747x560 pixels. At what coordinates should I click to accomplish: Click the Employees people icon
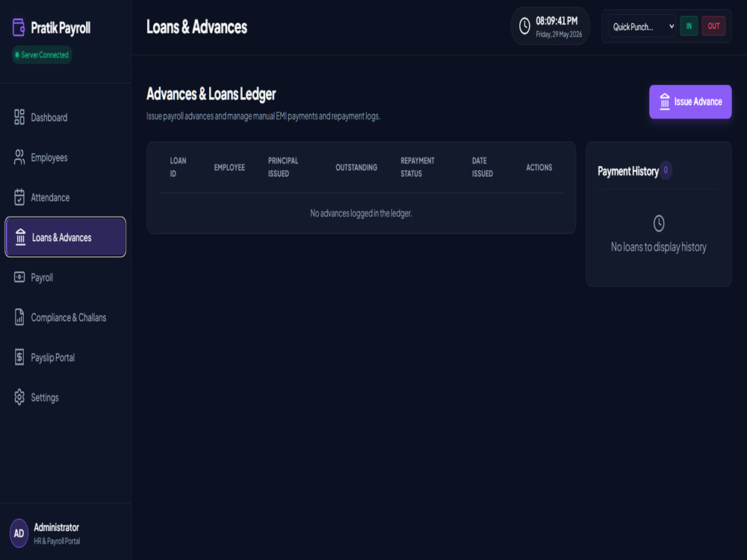pyautogui.click(x=19, y=157)
